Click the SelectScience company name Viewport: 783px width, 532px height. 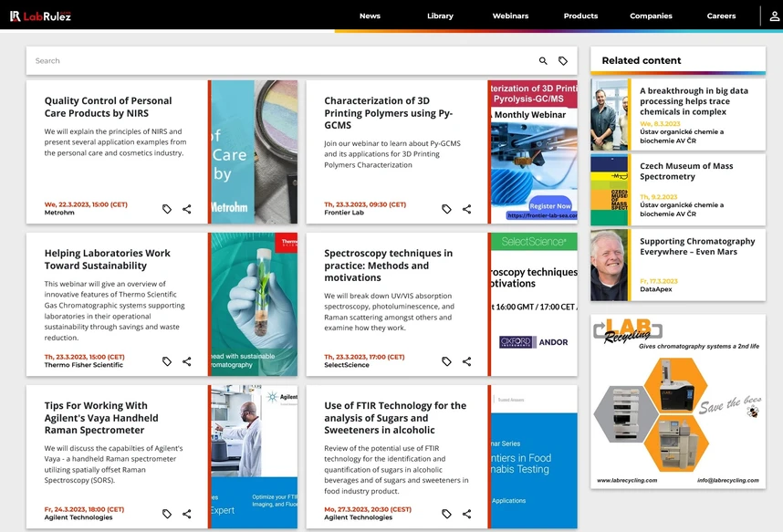point(347,365)
